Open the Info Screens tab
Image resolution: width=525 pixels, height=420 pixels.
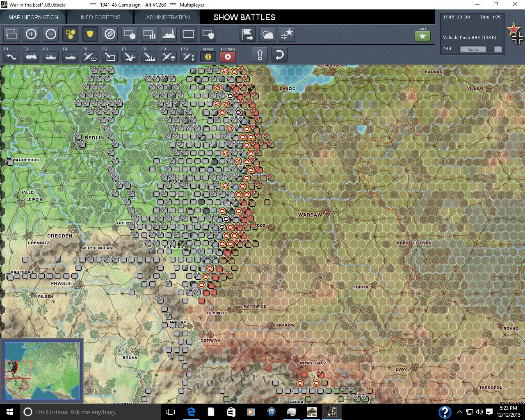tap(100, 17)
